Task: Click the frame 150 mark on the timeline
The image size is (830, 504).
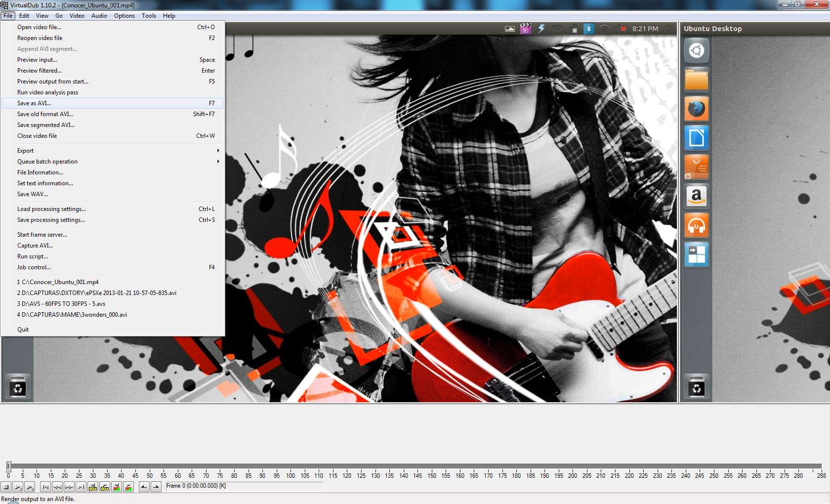Action: 432,476
